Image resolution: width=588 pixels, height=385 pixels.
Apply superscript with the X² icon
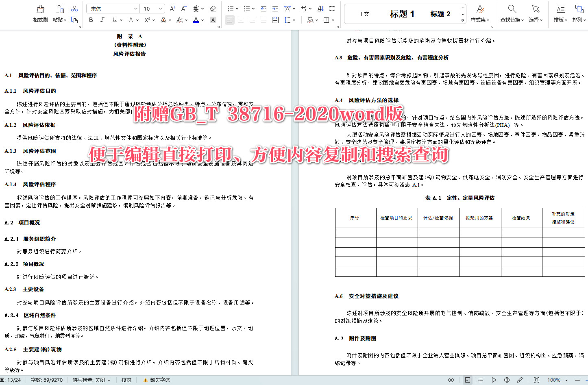[x=147, y=20]
